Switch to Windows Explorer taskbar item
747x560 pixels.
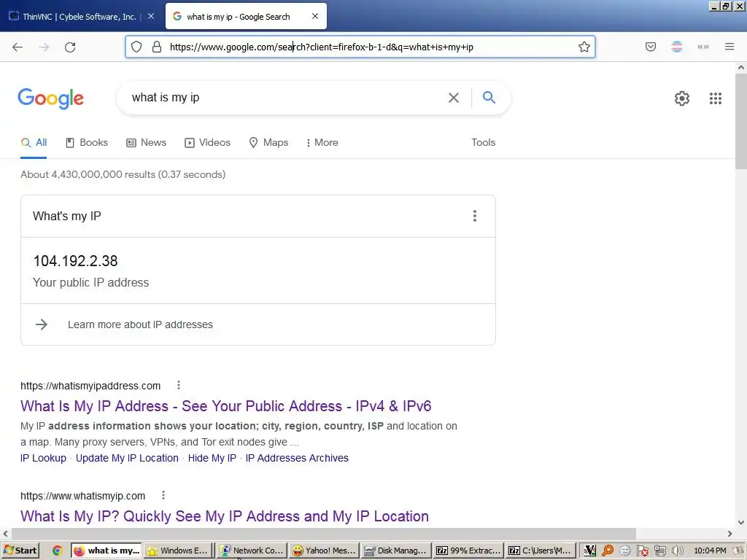click(178, 551)
